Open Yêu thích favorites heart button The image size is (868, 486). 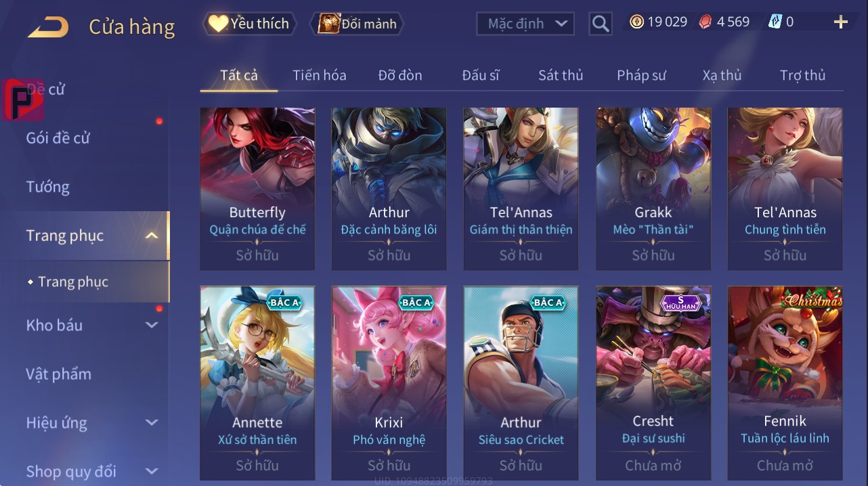[250, 24]
